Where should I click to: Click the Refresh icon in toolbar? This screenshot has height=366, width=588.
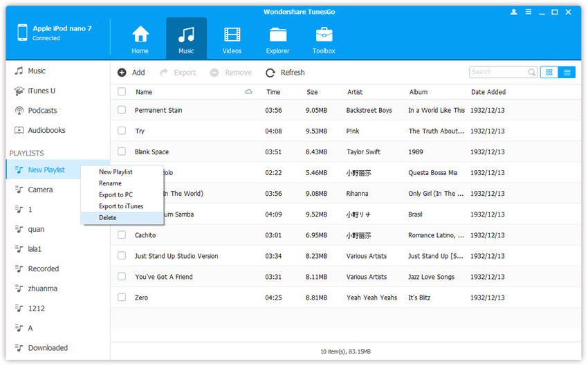(x=269, y=73)
